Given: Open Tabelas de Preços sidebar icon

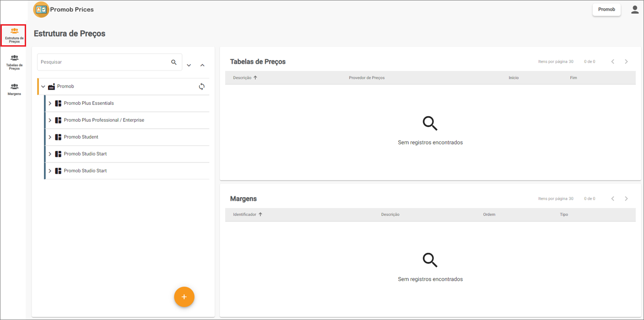Looking at the screenshot, I should (14, 62).
